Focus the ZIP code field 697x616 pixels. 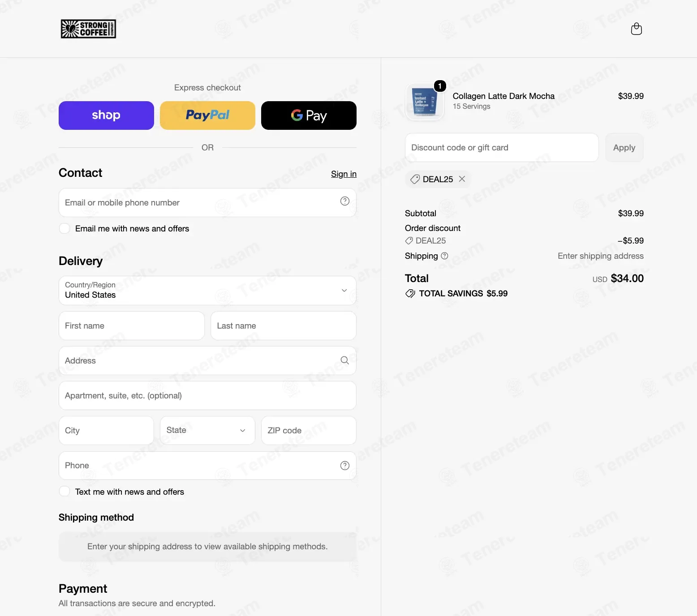(309, 431)
